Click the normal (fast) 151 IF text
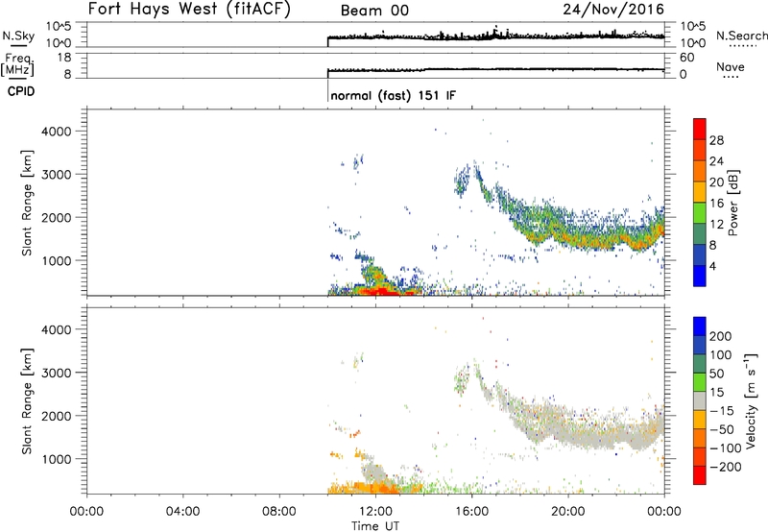This screenshot has width=768, height=532. point(394,95)
